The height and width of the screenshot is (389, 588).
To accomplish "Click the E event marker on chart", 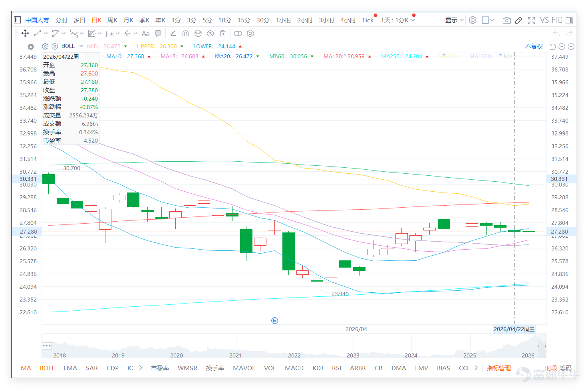I will point(274,320).
